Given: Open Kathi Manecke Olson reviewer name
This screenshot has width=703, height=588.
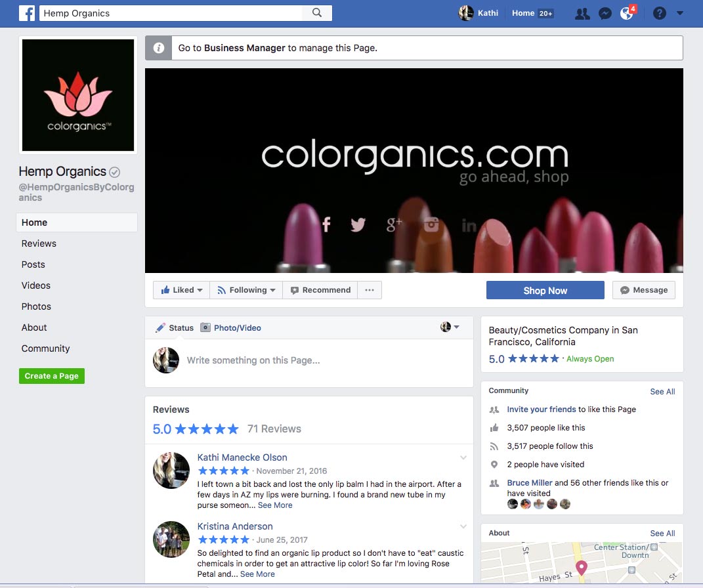Looking at the screenshot, I should [x=242, y=457].
